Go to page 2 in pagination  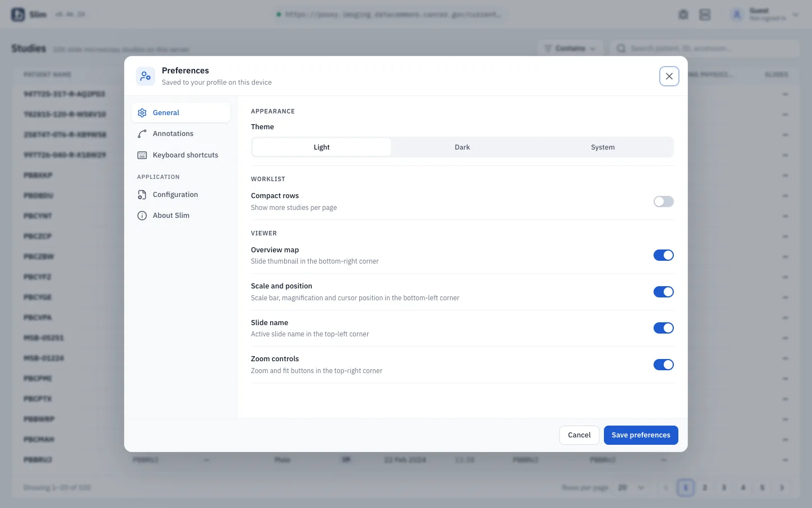point(705,488)
